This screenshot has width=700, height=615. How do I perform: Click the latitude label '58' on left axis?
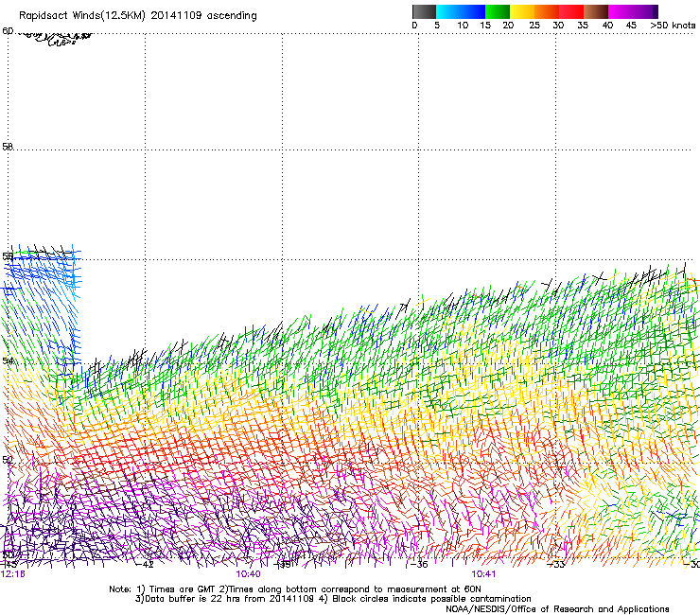(8, 147)
